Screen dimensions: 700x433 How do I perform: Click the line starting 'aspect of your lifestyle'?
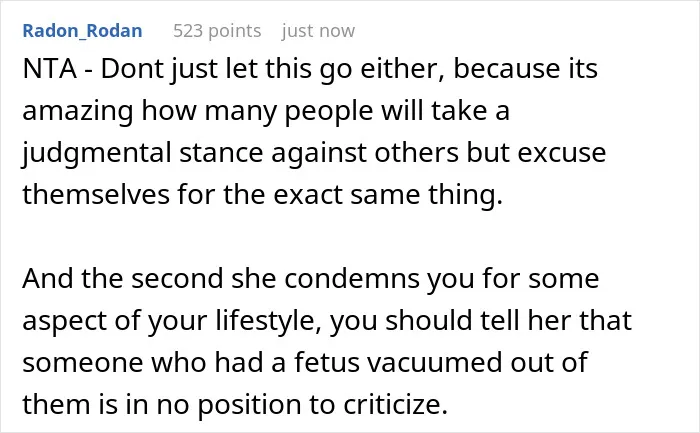click(x=327, y=321)
